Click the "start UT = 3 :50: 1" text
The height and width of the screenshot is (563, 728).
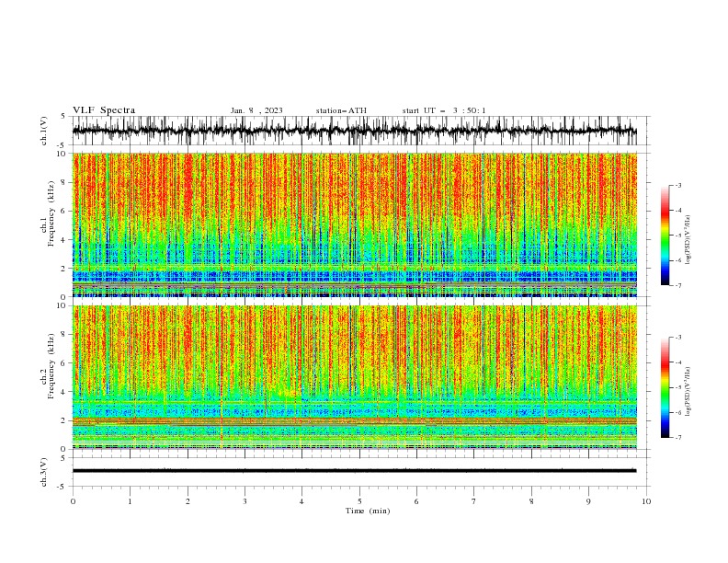[444, 110]
